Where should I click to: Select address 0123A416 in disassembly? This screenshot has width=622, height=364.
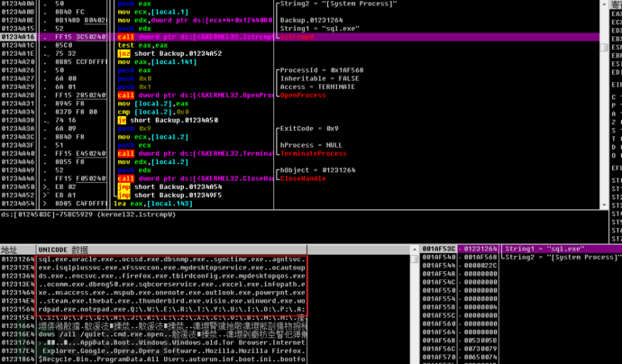[17, 37]
